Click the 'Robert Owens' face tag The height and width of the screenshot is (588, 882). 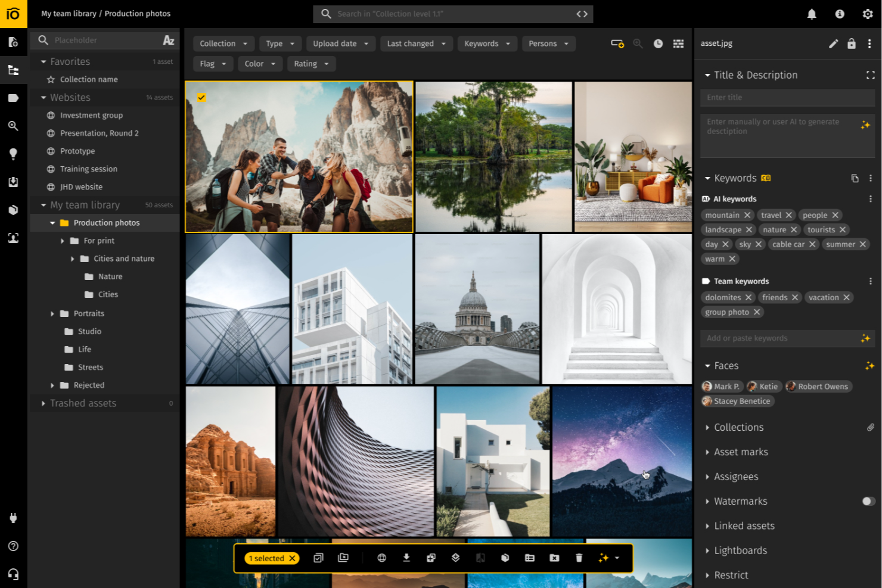pyautogui.click(x=818, y=387)
